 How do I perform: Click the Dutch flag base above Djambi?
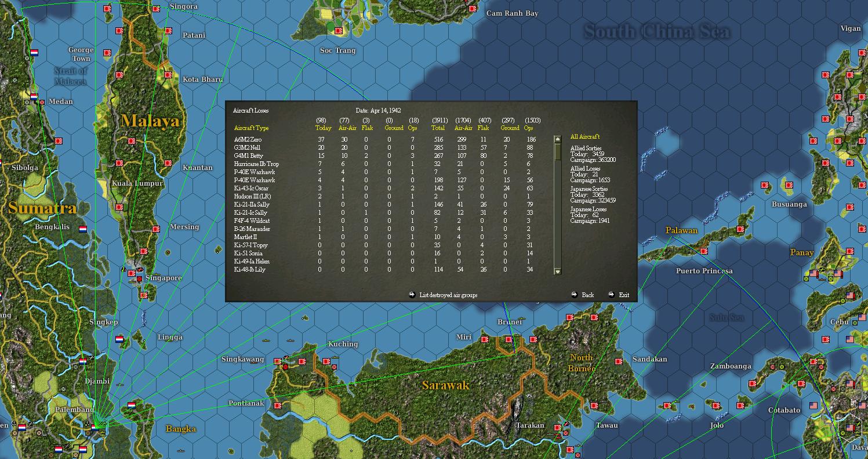[x=83, y=361]
